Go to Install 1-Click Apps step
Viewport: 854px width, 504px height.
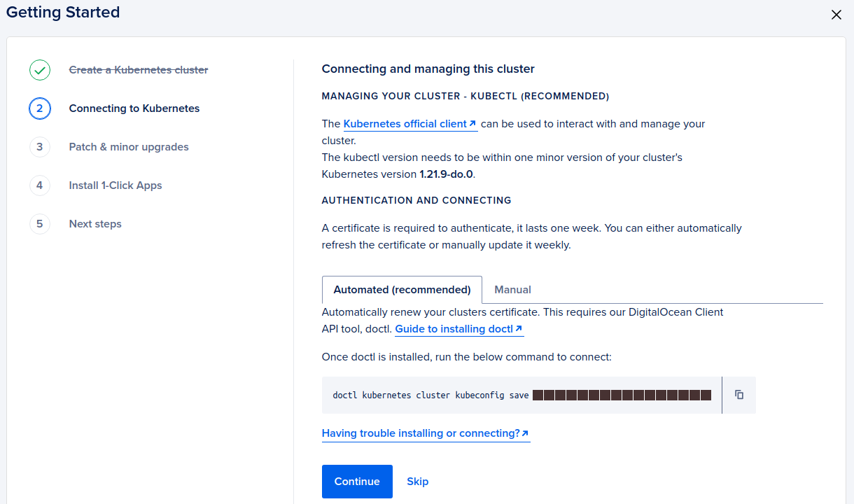coord(115,185)
